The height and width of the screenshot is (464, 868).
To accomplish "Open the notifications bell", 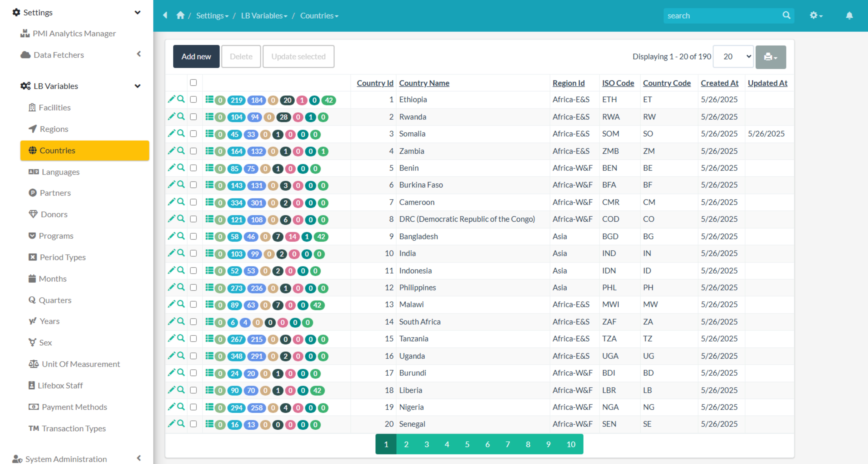I will tap(849, 15).
